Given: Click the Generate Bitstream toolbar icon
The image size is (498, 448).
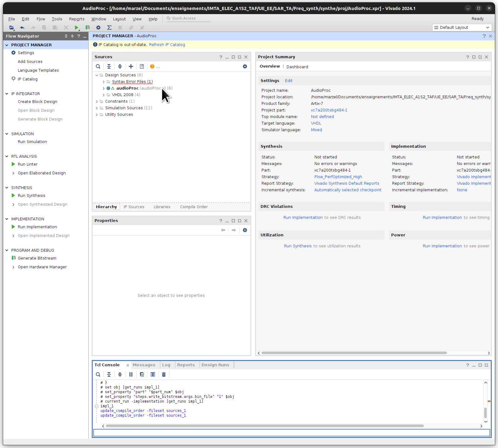Looking at the screenshot, I should coord(87,28).
